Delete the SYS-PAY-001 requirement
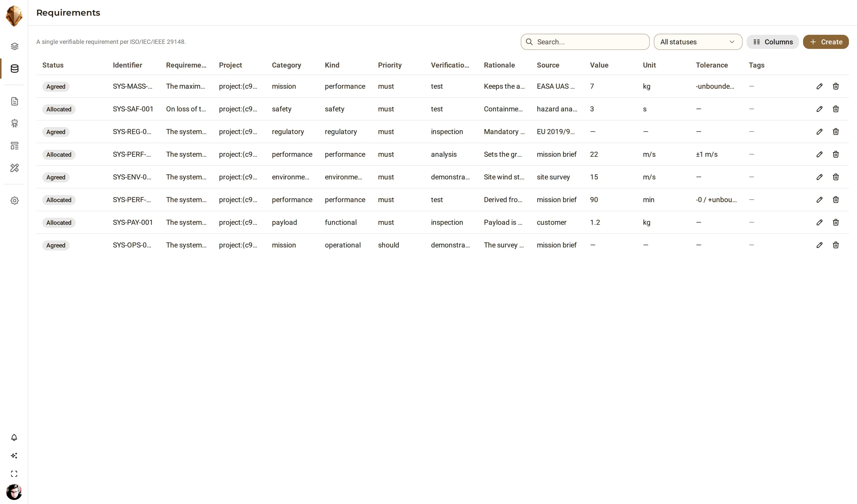The width and height of the screenshot is (857, 504). click(x=836, y=223)
